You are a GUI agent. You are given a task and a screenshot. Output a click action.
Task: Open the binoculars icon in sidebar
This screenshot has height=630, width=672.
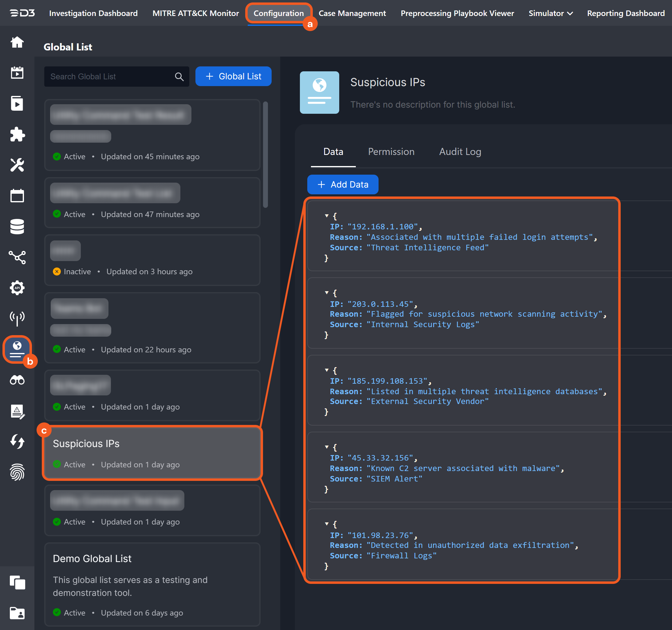click(17, 380)
